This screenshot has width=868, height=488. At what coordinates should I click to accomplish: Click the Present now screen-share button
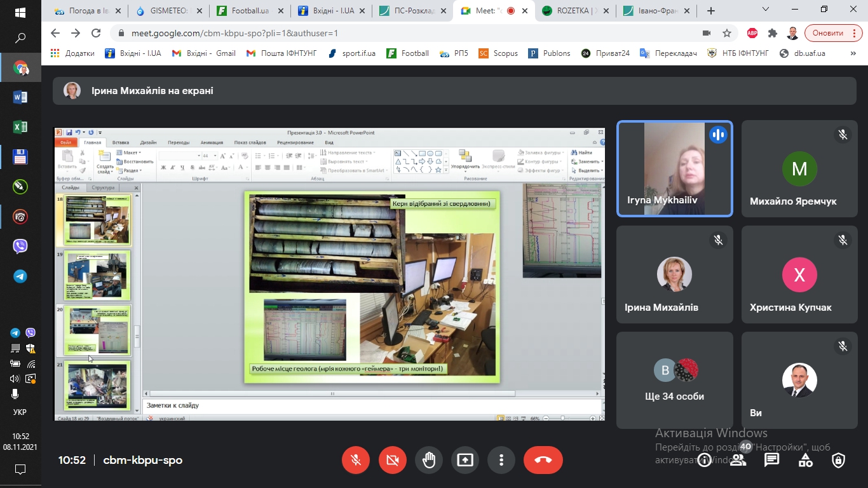click(x=465, y=460)
